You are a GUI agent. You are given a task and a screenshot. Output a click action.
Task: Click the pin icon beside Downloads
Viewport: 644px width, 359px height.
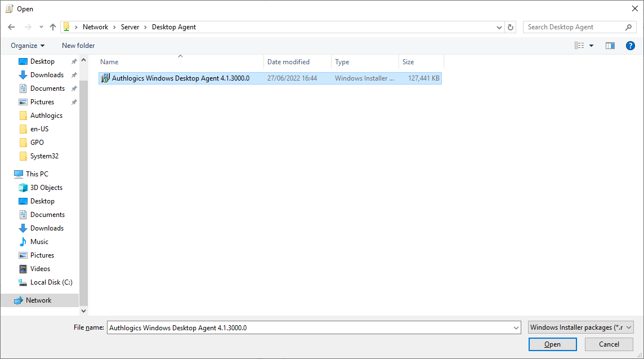coord(74,75)
